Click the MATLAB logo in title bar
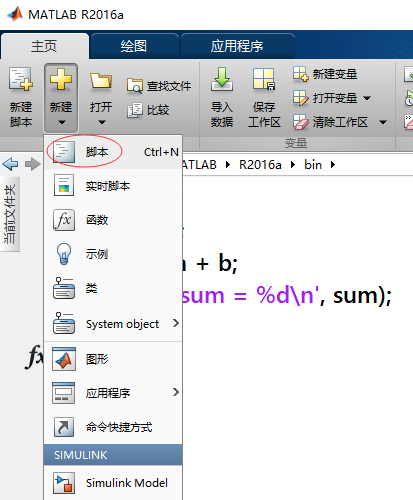413x500 pixels. (15, 14)
